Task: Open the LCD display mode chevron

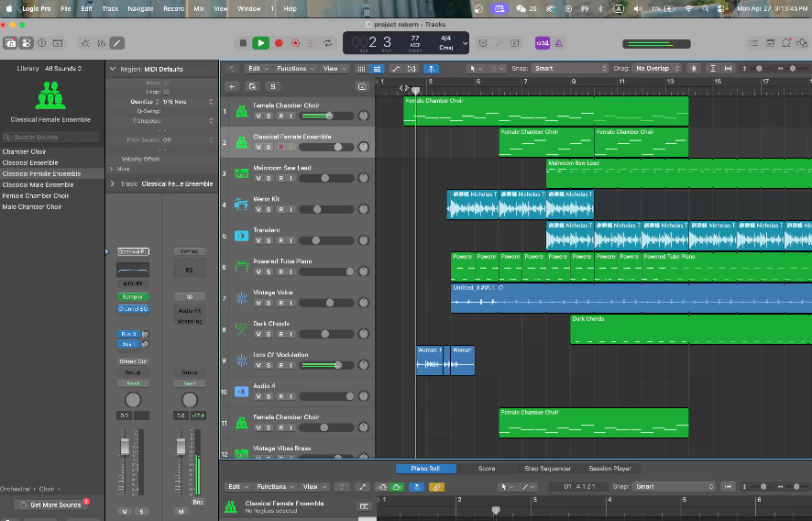Action: click(x=465, y=43)
